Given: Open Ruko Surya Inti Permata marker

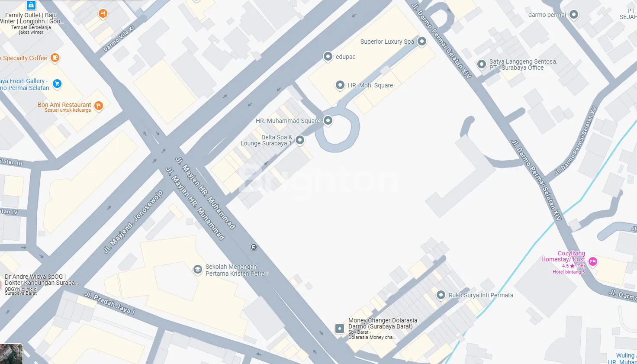Looking at the screenshot, I should [x=441, y=295].
